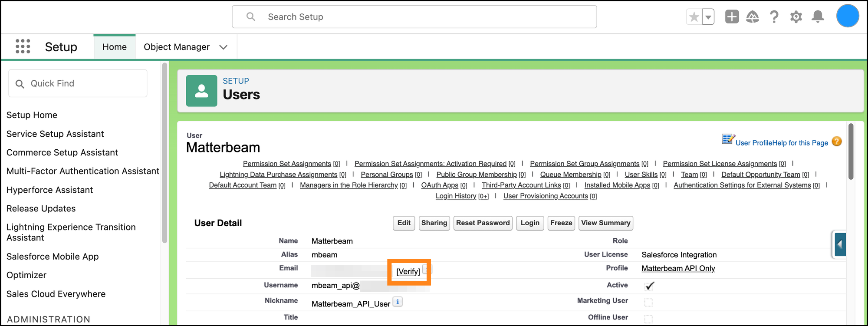Click the Reset Password button
This screenshot has height=326, width=868.
coord(483,223)
